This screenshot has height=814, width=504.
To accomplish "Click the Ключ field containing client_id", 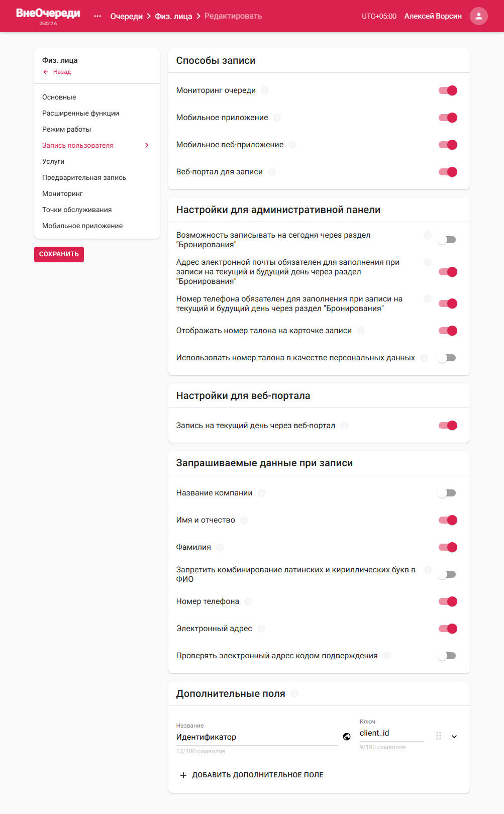I will (x=392, y=733).
